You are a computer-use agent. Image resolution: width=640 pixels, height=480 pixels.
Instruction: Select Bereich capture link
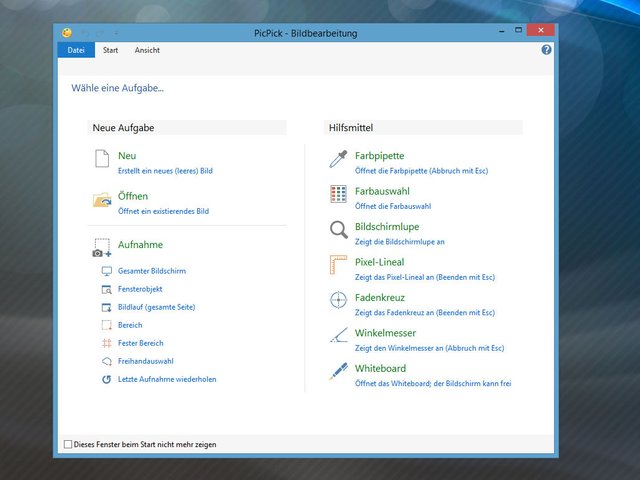click(130, 325)
